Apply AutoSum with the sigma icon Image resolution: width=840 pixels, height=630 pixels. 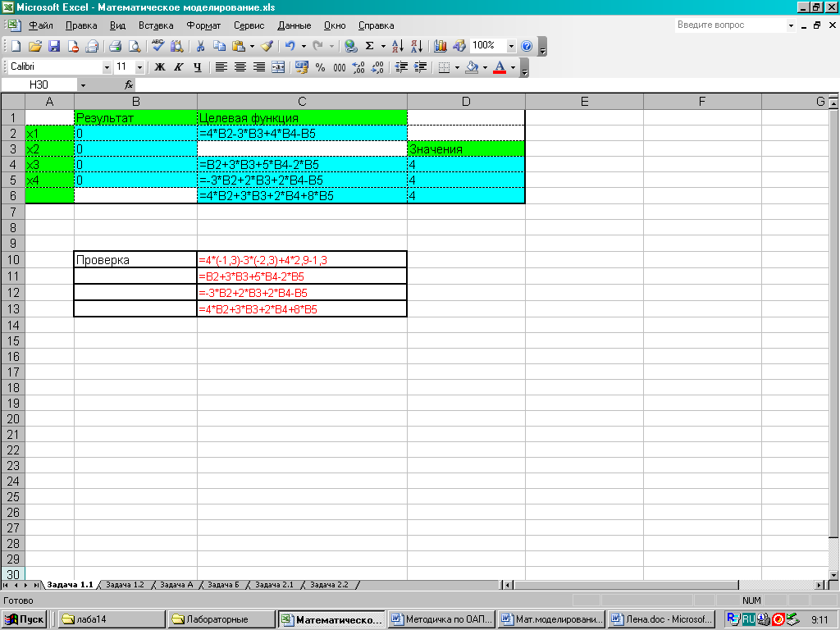click(370, 46)
